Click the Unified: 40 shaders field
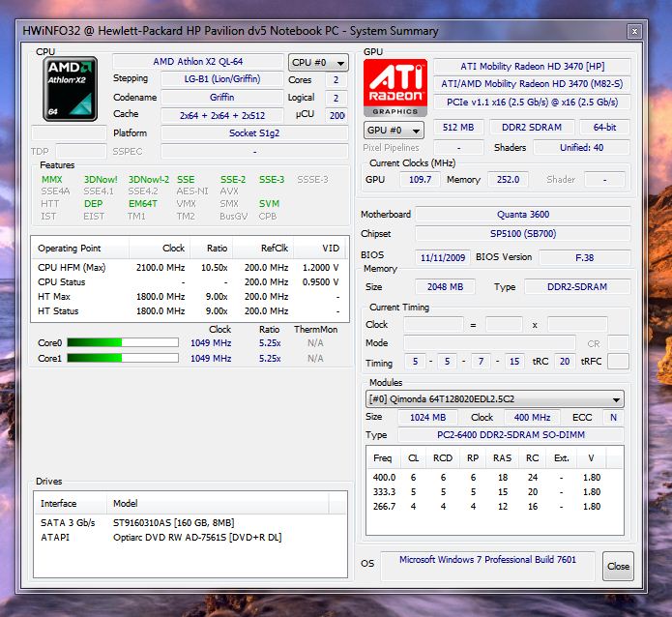Screen dimensions: 672x617 coord(581,148)
